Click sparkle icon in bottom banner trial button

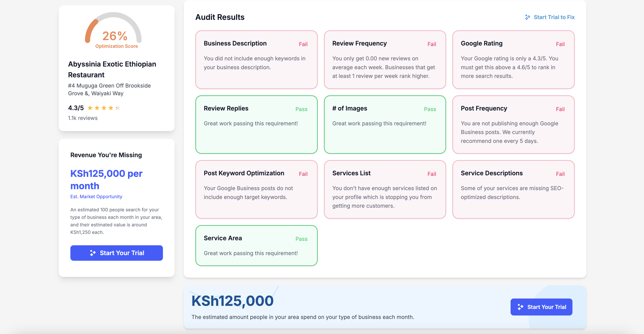[520, 307]
